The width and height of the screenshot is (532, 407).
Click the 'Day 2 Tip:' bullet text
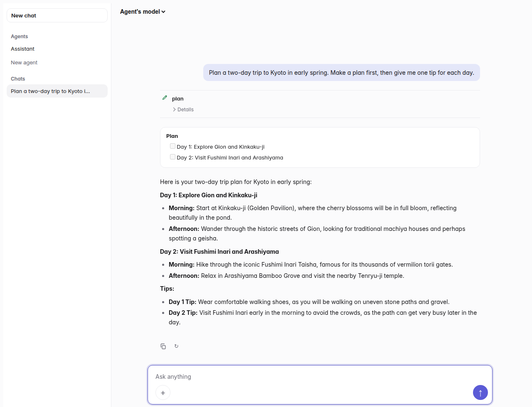323,317
